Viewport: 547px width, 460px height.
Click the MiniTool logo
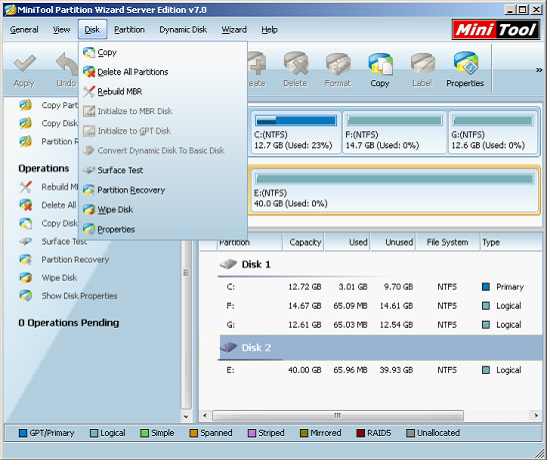[x=496, y=30]
